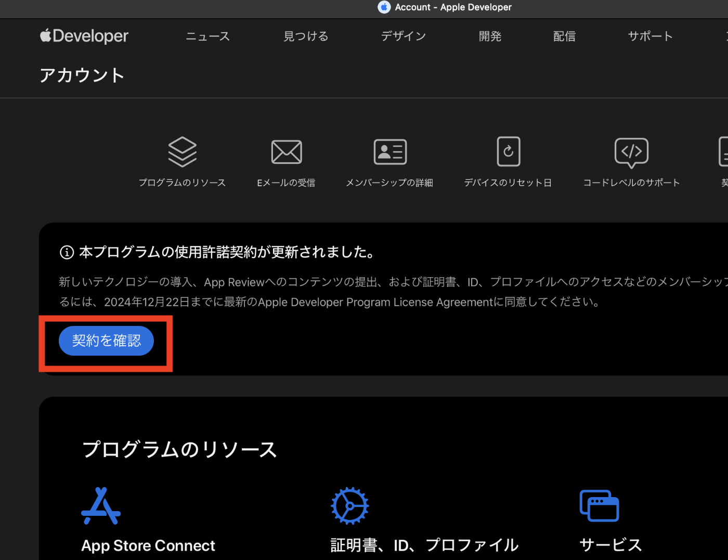Viewport: 728px width, 560px height.
Task: Open the サービス link
Action: (x=611, y=545)
